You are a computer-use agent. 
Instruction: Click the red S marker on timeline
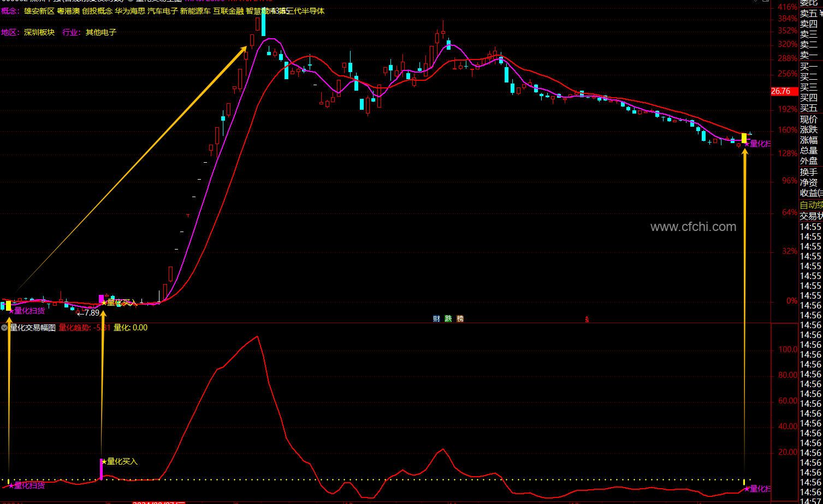587,319
